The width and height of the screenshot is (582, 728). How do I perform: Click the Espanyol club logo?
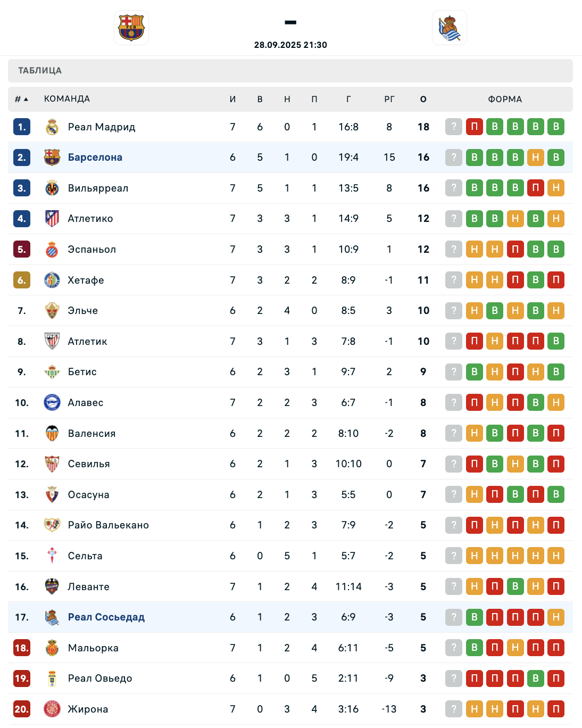click(52, 249)
